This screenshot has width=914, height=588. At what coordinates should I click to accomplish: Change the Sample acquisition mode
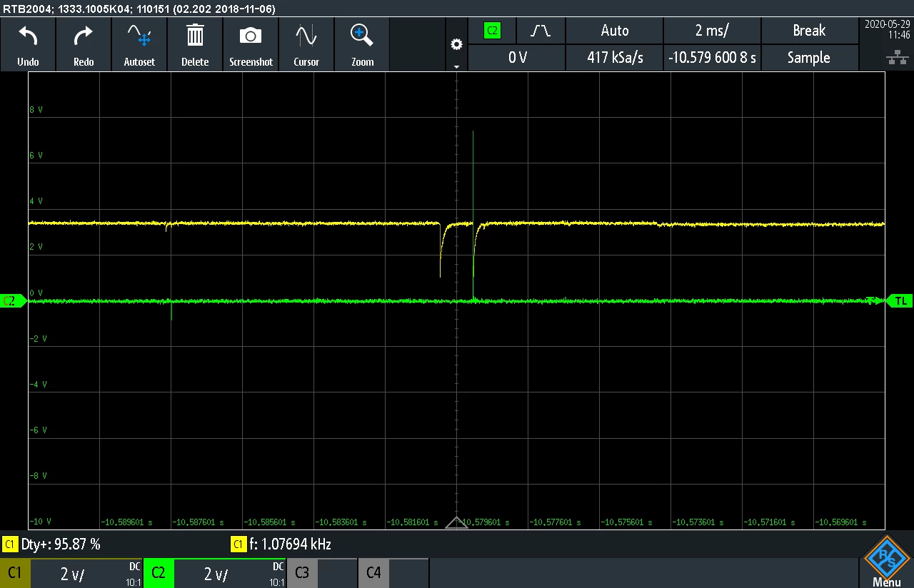pos(809,58)
